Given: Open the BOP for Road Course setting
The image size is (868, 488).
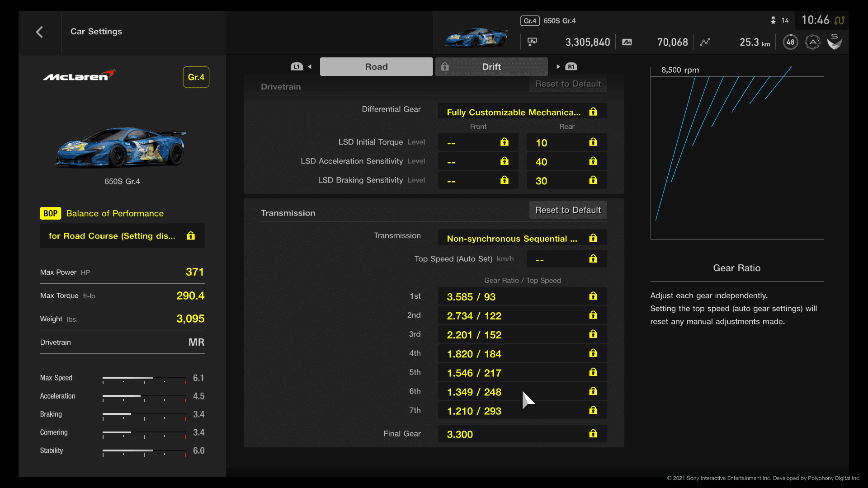Looking at the screenshot, I should [x=123, y=236].
